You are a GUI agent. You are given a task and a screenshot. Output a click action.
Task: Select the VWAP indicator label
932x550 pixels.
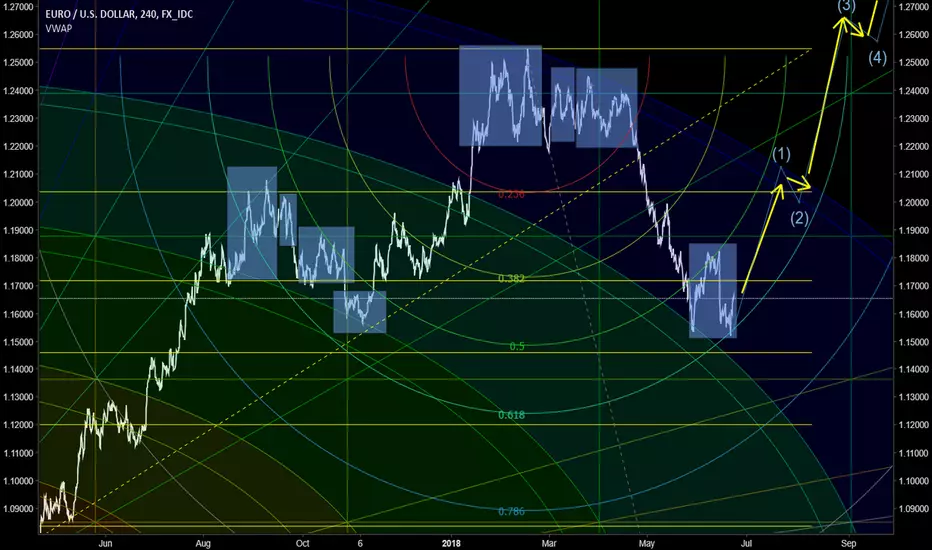click(59, 28)
